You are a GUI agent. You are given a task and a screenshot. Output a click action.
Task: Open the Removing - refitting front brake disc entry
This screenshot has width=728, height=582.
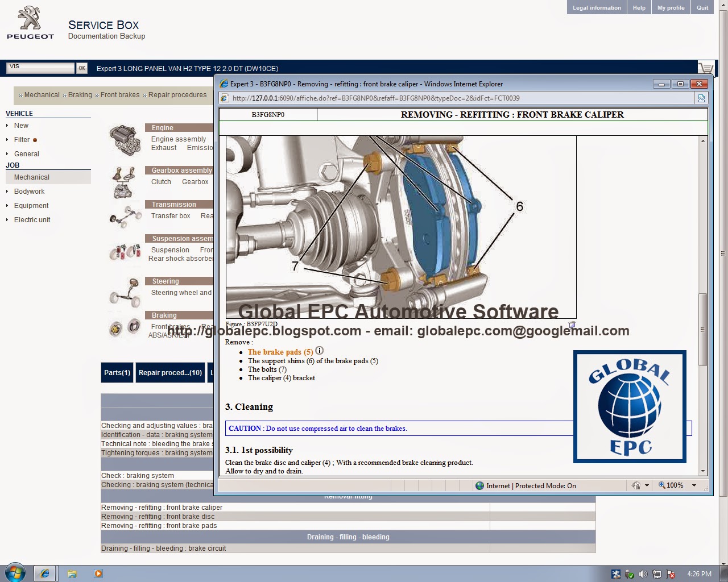158,516
